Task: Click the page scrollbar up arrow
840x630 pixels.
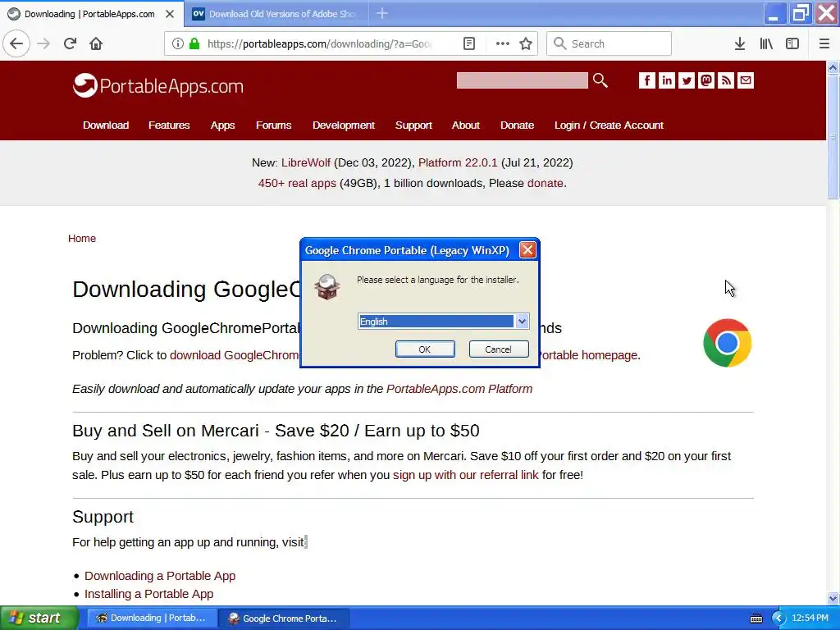Action: tap(833, 67)
